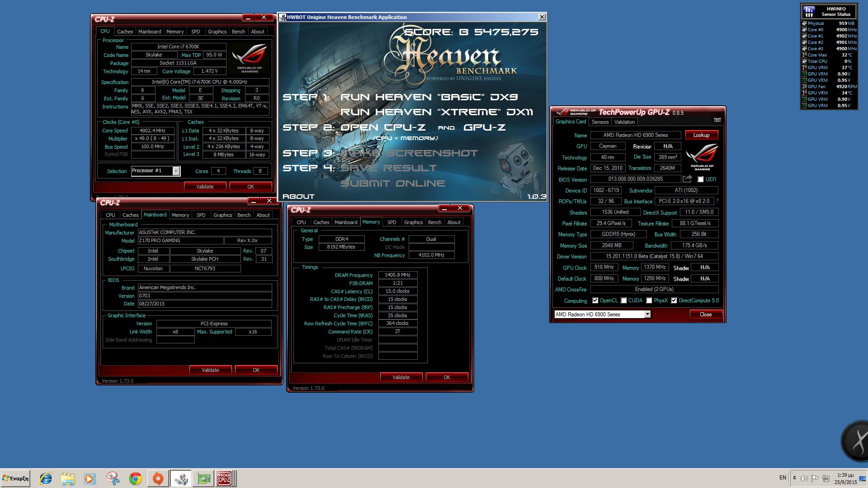Image resolution: width=868 pixels, height=488 pixels.
Task: Click the HWBOT Heaven window title icon
Action: [x=283, y=17]
